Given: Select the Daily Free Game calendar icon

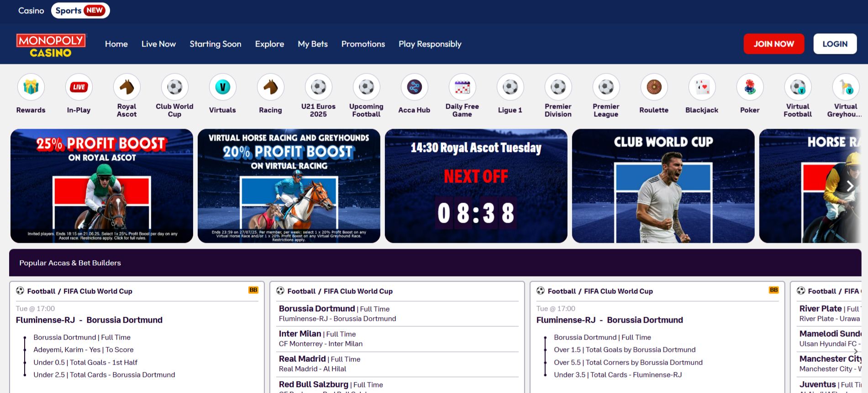Looking at the screenshot, I should [463, 87].
